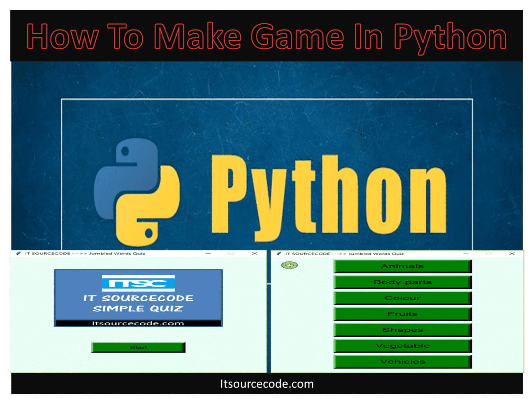The width and height of the screenshot is (532, 399).
Task: Select the Body parts category
Action: pos(402,282)
